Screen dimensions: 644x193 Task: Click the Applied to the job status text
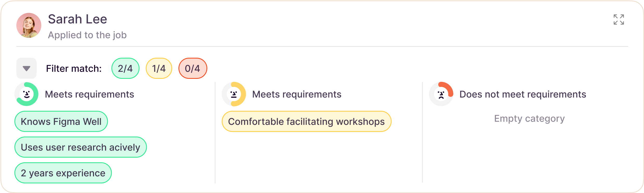87,35
